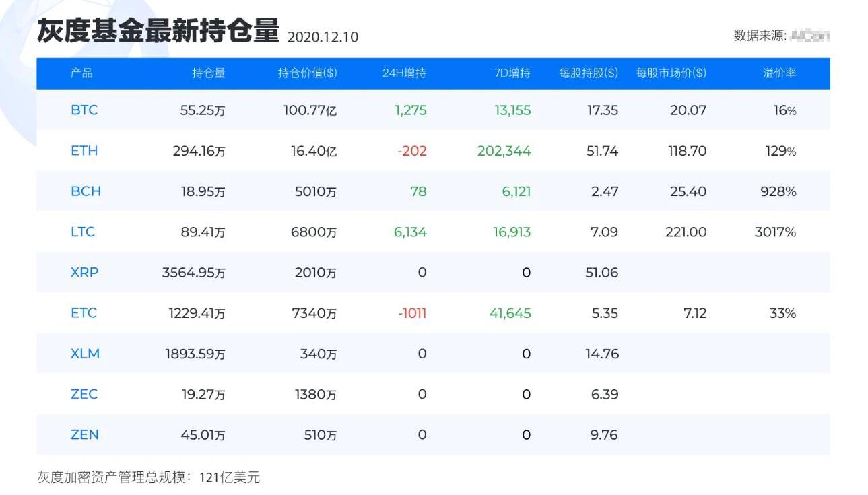Select the 41,645 ETC 7D cell
The height and width of the screenshot is (495, 868).
[510, 313]
